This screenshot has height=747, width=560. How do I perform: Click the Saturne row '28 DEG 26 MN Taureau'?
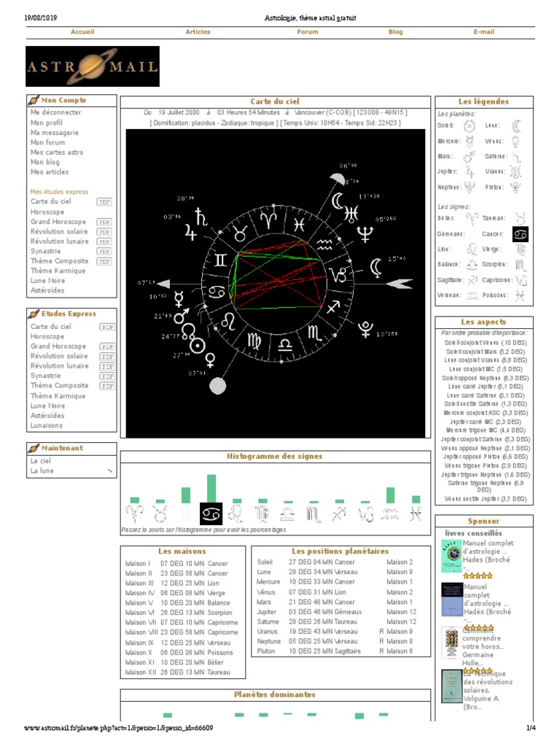(336, 622)
